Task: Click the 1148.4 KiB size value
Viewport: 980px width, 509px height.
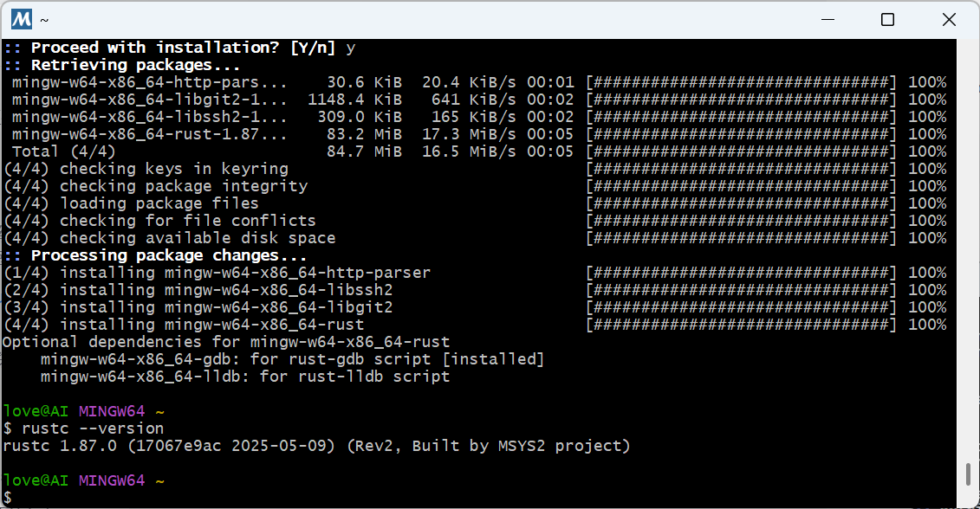Action: tap(355, 100)
